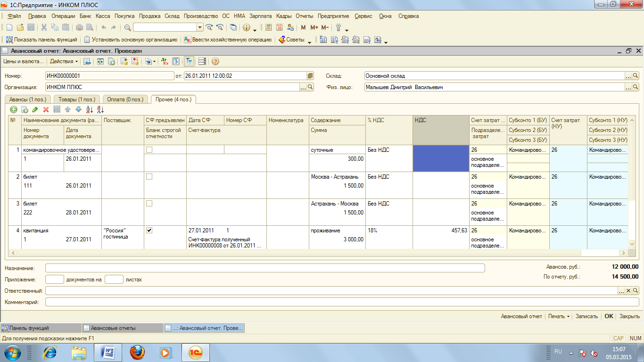Clear the Ответственный field with X icon

click(628, 291)
